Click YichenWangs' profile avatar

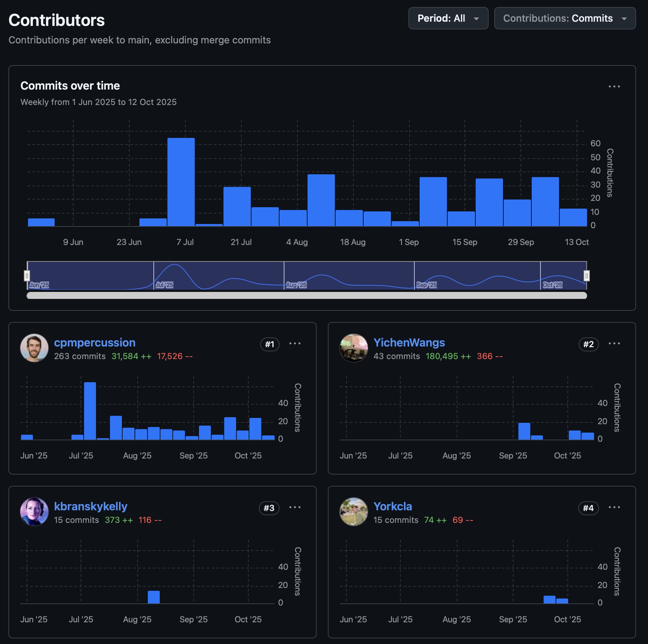point(354,348)
